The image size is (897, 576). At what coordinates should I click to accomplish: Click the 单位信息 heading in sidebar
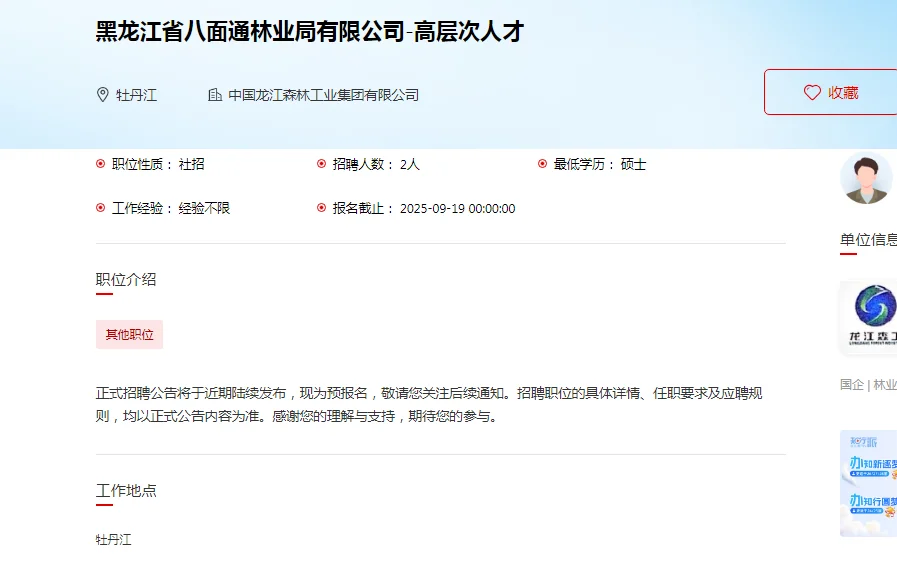(868, 240)
